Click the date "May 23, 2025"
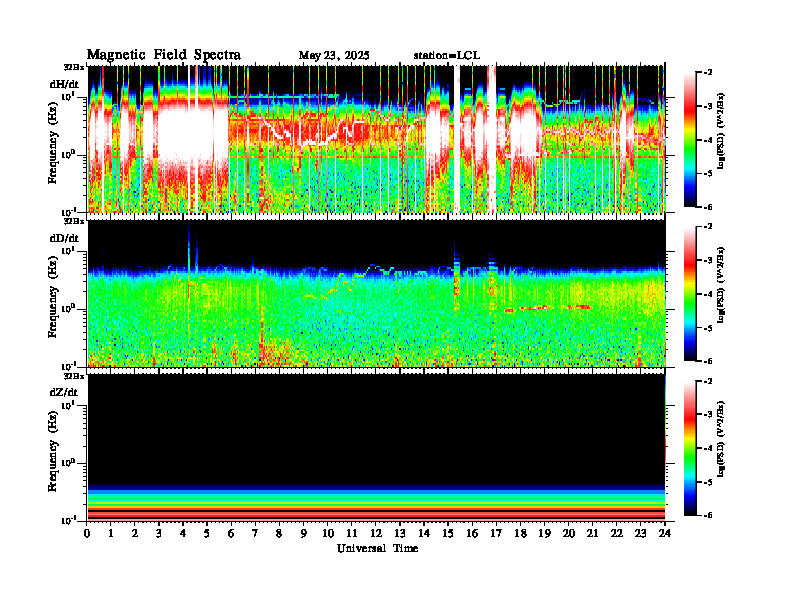The width and height of the screenshot is (792, 612). (x=334, y=56)
